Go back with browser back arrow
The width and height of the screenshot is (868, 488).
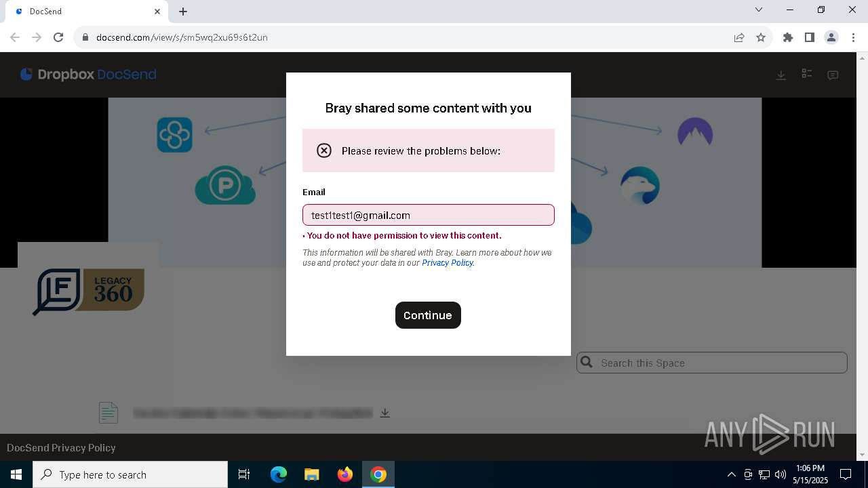pos(15,37)
